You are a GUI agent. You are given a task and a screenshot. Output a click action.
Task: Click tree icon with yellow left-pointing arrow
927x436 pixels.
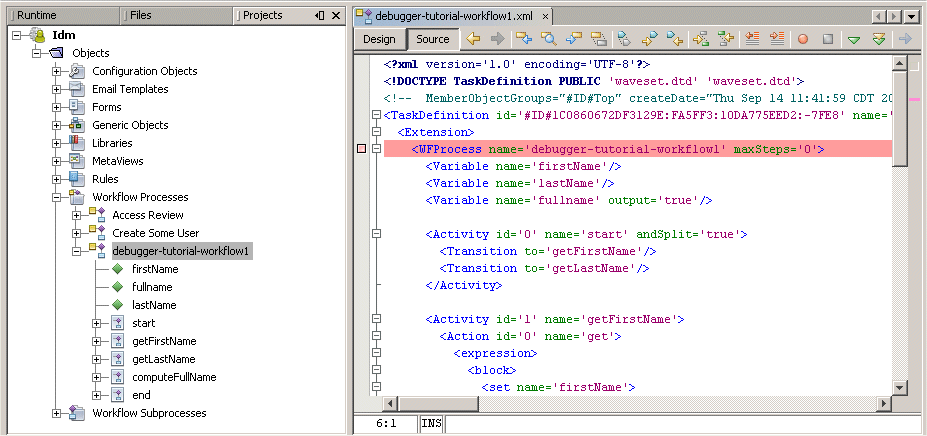(726, 39)
